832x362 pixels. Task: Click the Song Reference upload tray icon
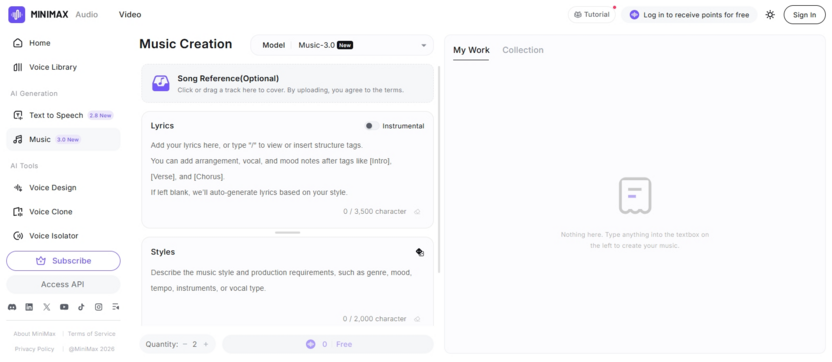tap(161, 83)
